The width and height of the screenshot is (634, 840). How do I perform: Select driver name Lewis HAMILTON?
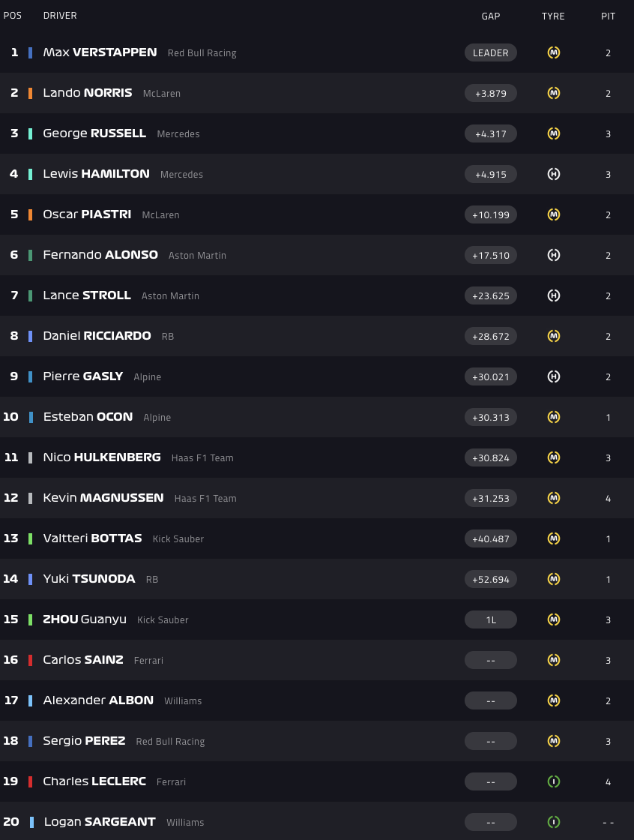coord(96,174)
